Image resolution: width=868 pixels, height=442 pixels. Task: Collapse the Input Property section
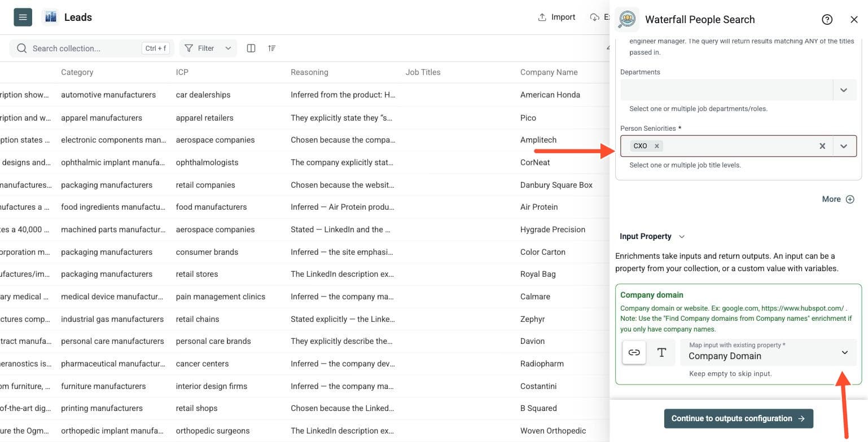681,237
